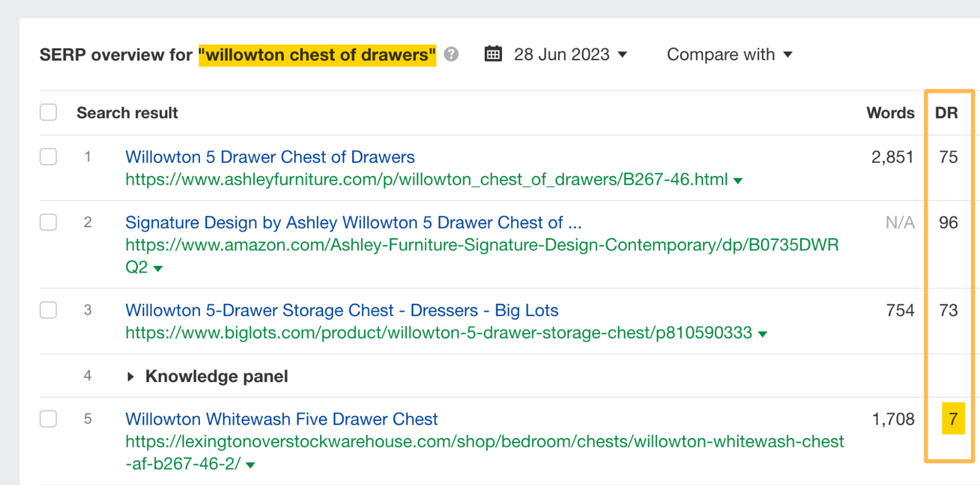Expand the Amazon URL caret arrow
This screenshot has width=980, height=485.
coord(158,268)
